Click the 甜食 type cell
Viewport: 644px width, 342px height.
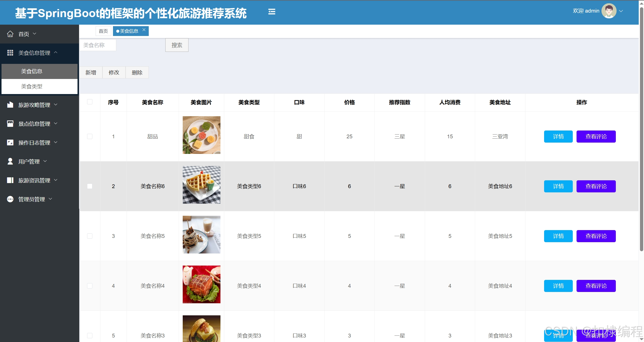(x=249, y=137)
